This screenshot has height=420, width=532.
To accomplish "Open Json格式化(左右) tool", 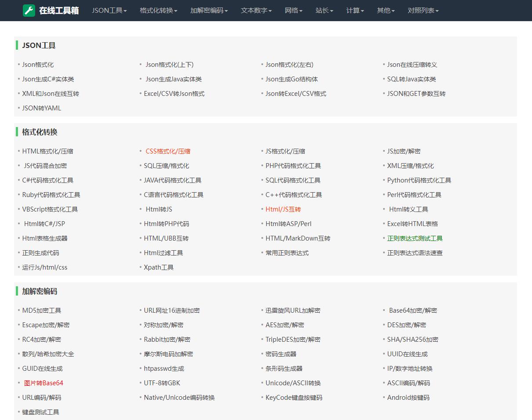I will coord(290,65).
